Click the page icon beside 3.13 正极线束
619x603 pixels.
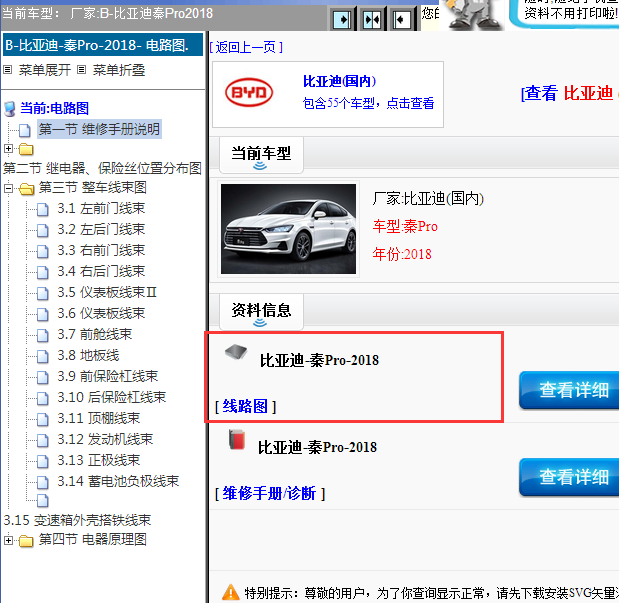(x=43, y=461)
